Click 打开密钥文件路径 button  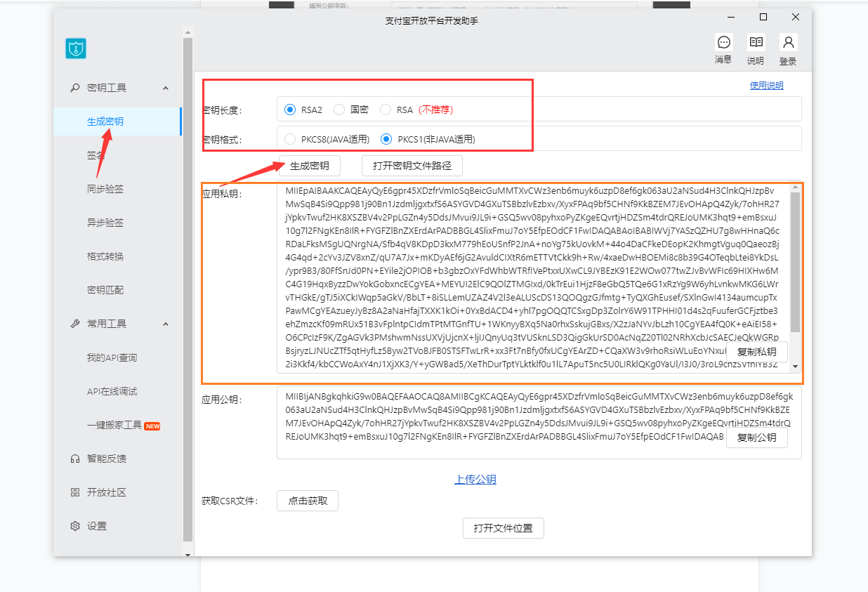click(x=412, y=166)
